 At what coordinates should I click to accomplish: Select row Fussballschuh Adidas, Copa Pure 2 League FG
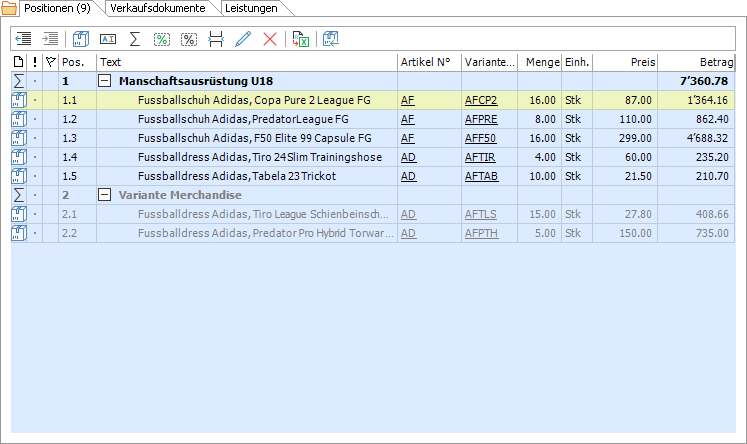[373, 100]
